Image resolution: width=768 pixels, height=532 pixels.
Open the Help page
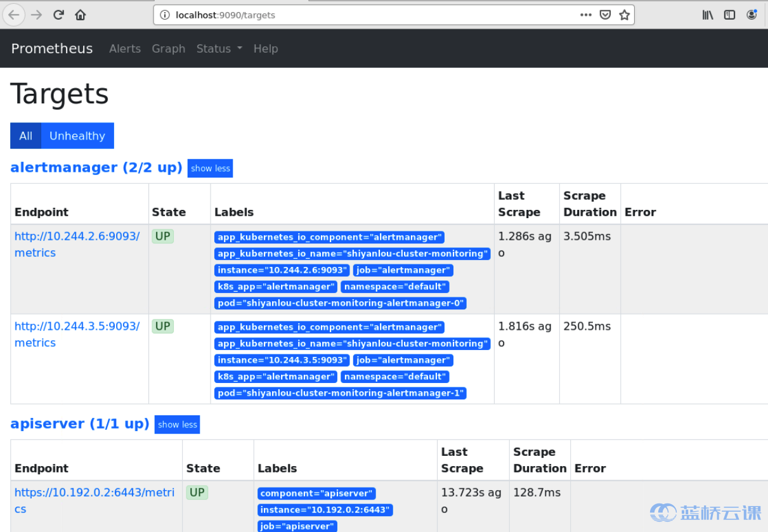pyautogui.click(x=266, y=49)
